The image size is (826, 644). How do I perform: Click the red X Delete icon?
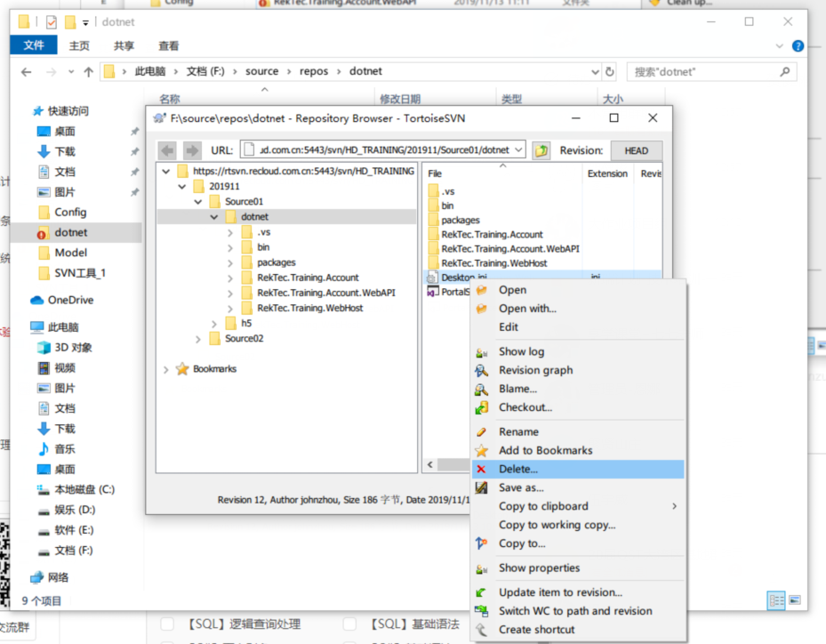(x=482, y=469)
